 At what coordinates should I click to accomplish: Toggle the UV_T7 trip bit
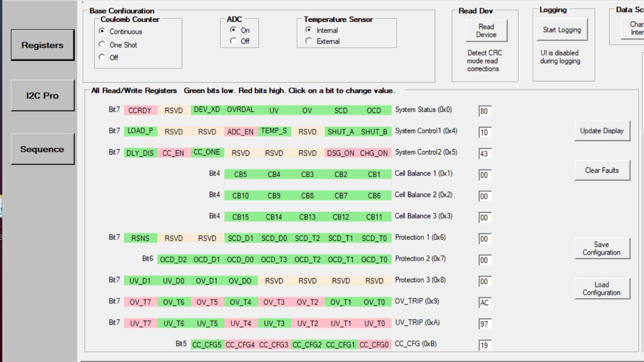coord(140,323)
